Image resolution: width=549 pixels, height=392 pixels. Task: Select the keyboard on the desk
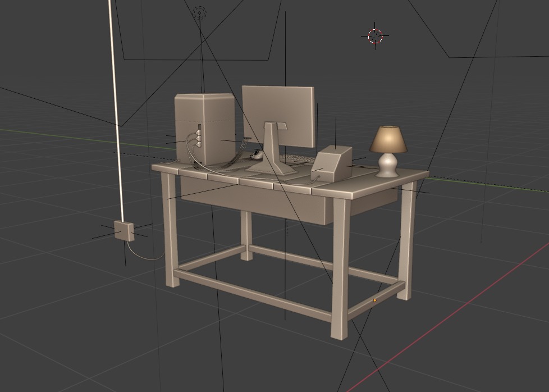pos(298,159)
